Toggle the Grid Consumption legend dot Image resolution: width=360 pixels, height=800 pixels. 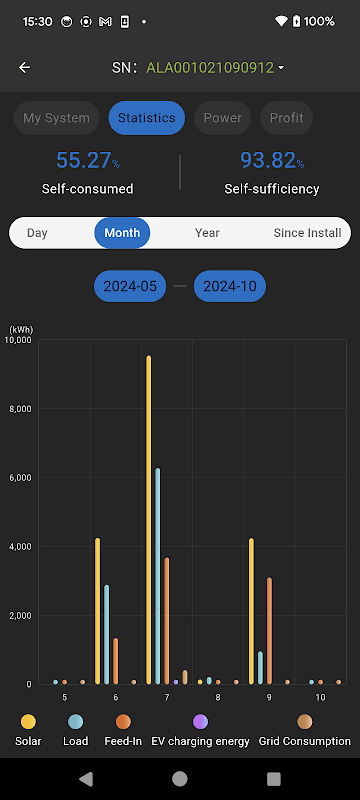(x=305, y=721)
